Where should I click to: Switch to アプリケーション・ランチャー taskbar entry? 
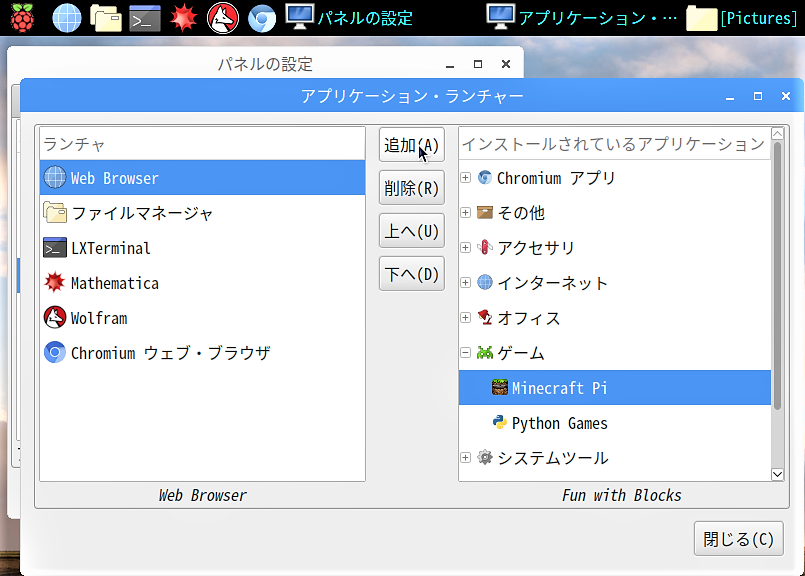pyautogui.click(x=582, y=18)
